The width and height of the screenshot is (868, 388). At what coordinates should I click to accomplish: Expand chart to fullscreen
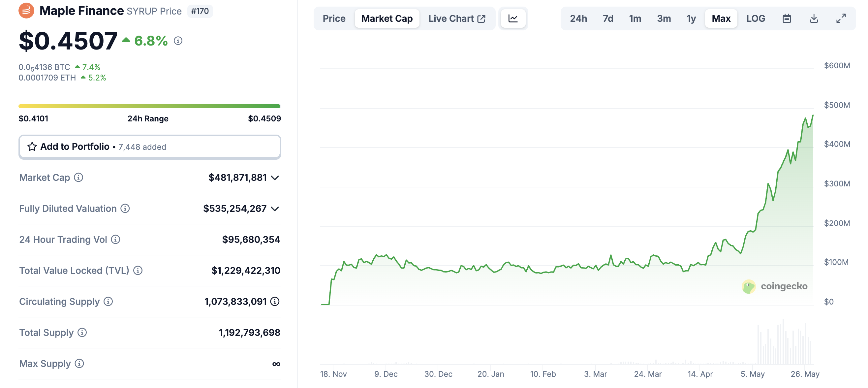841,18
